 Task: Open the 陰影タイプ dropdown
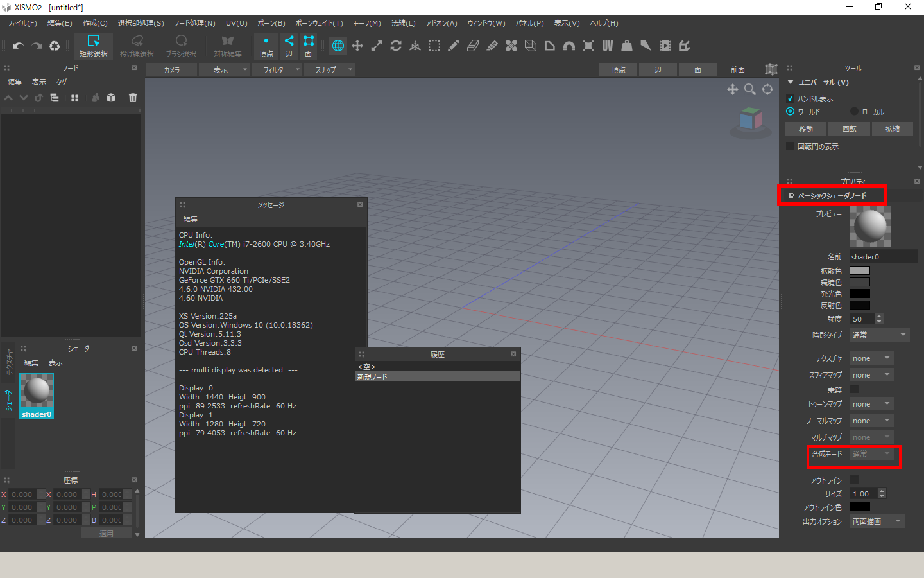pyautogui.click(x=880, y=335)
